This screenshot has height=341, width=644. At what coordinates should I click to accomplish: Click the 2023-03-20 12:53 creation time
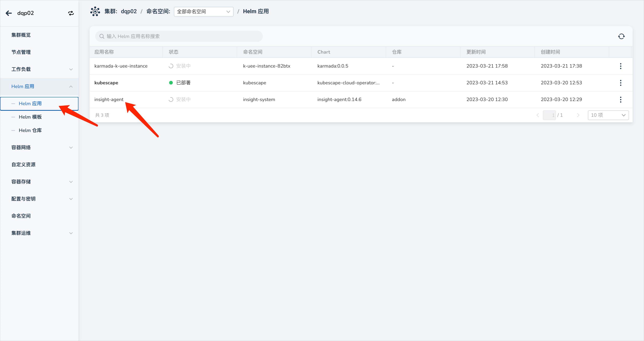point(561,83)
